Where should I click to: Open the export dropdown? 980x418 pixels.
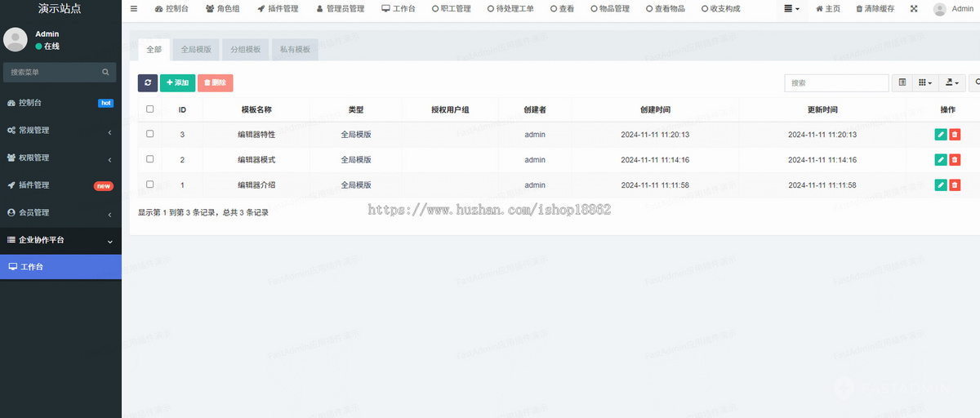tap(952, 82)
